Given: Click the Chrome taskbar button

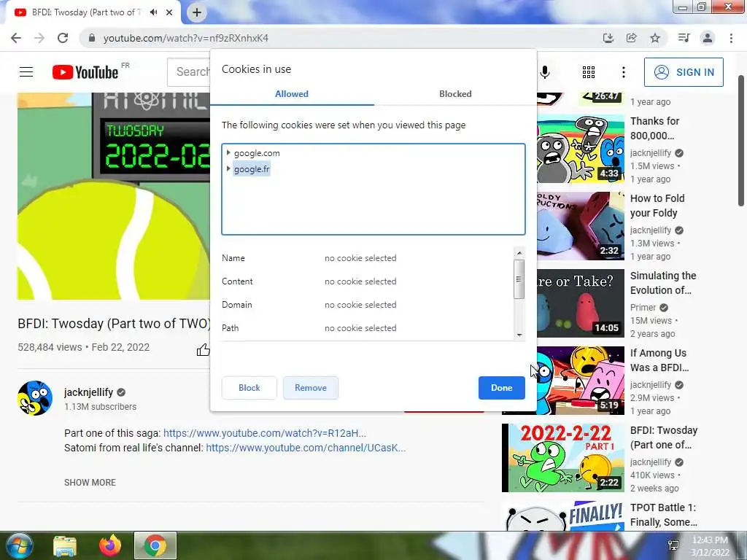Looking at the screenshot, I should [155, 545].
